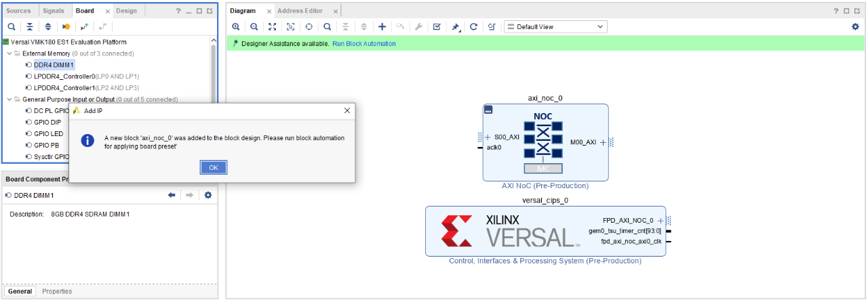The width and height of the screenshot is (868, 304).
Task: Select the axi_noc_0 NOC block
Action: click(545, 142)
